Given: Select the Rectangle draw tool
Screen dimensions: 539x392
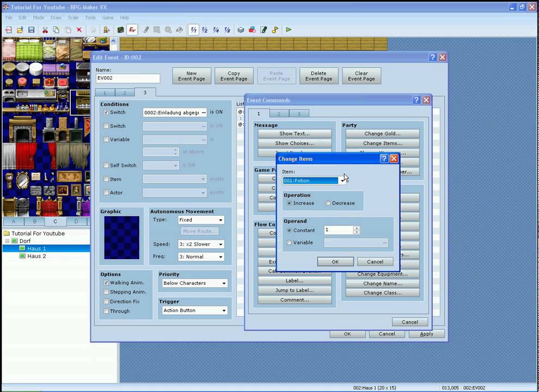Looking at the screenshot, I should [157, 30].
